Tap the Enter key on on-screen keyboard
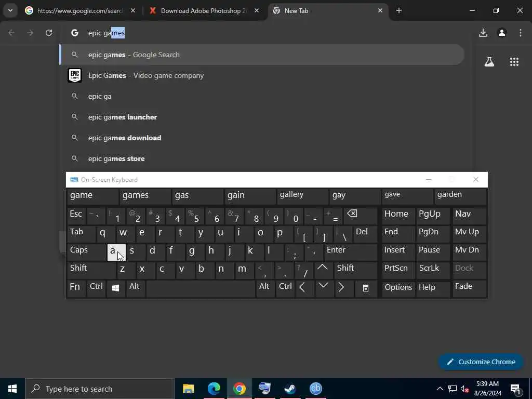The width and height of the screenshot is (532, 399). 350,252
